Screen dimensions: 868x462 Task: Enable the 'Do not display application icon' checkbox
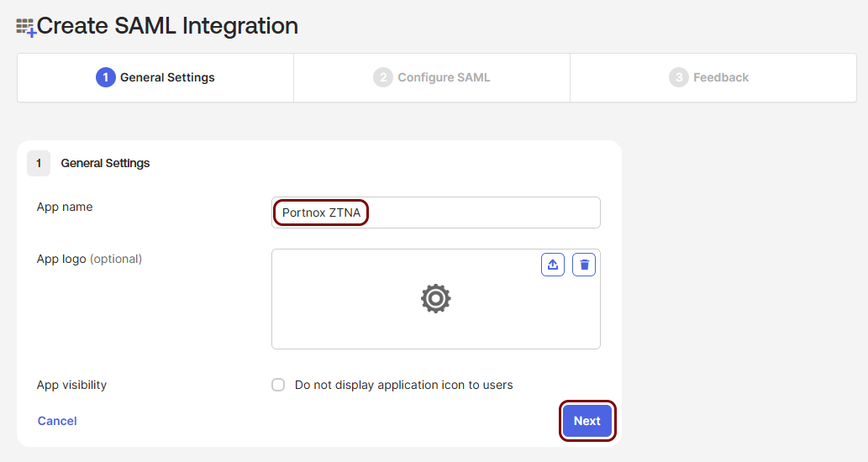[x=278, y=385]
